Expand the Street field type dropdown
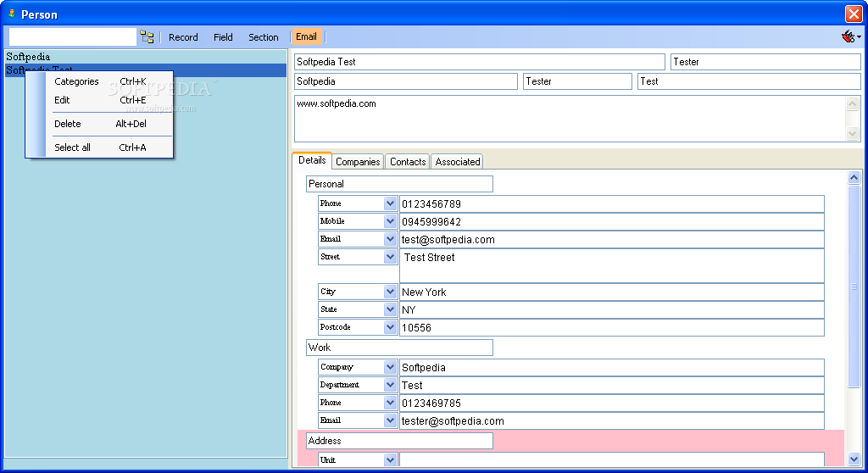 click(x=390, y=257)
